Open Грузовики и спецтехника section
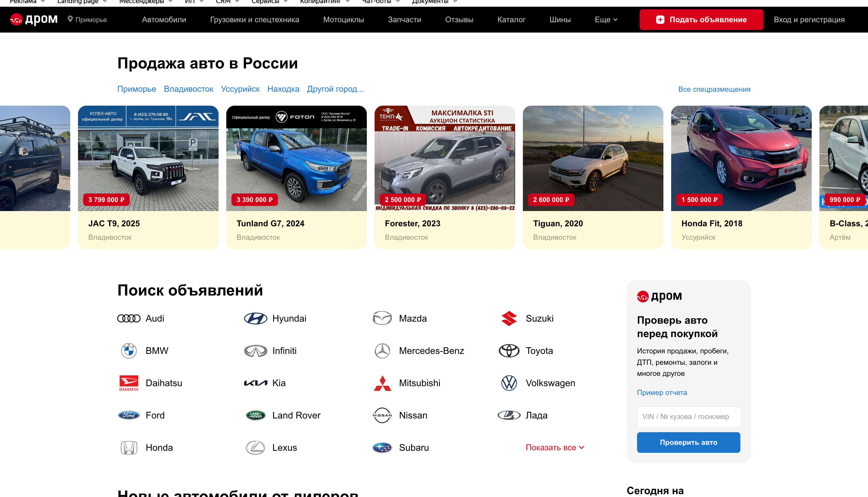 (255, 19)
